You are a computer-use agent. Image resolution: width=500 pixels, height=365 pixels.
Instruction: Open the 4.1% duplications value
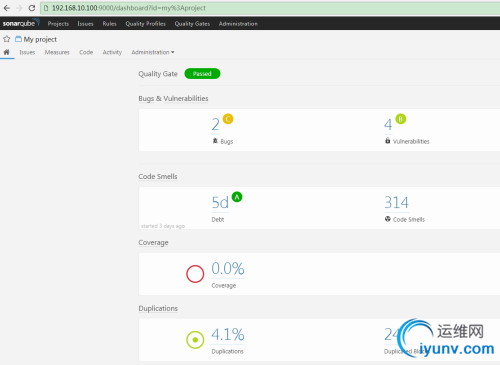pyautogui.click(x=228, y=334)
